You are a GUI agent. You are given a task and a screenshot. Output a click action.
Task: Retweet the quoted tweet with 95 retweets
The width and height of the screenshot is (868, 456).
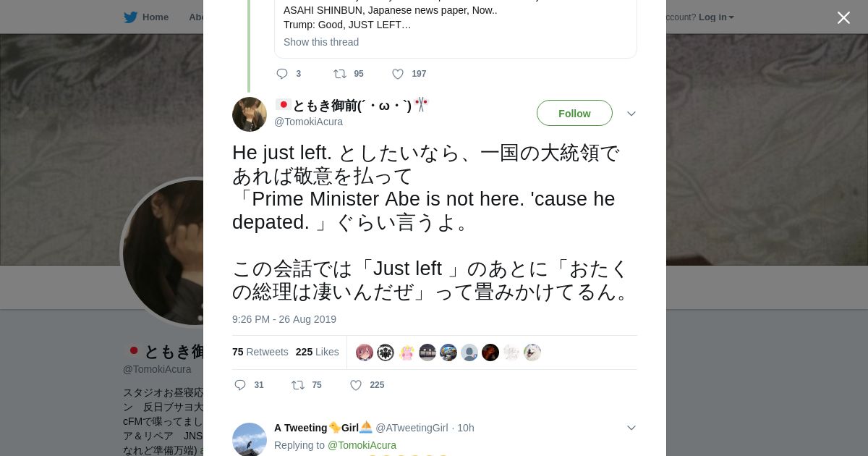[339, 74]
